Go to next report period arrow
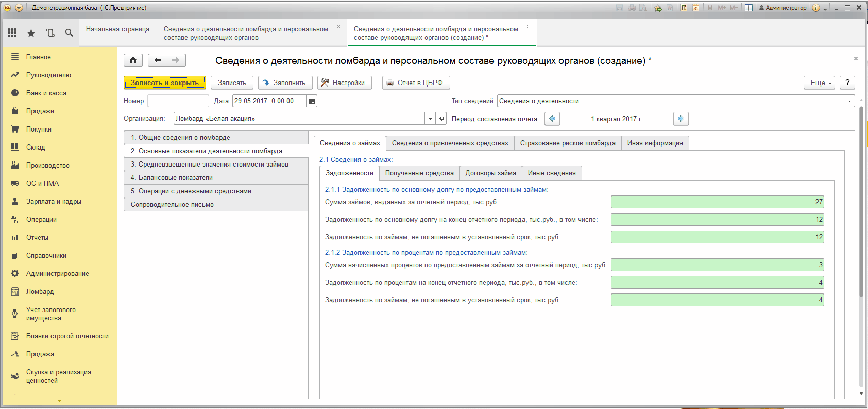868x409 pixels. coord(680,119)
